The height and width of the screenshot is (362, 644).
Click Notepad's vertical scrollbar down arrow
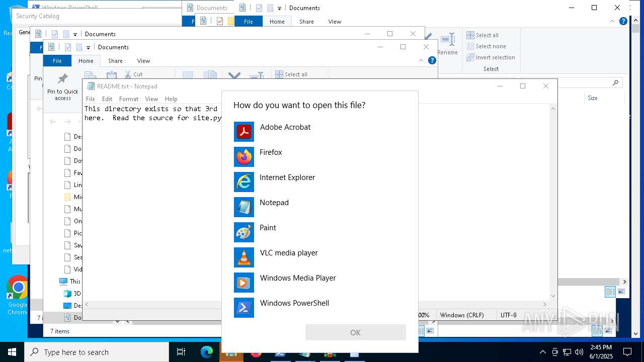pyautogui.click(x=553, y=296)
